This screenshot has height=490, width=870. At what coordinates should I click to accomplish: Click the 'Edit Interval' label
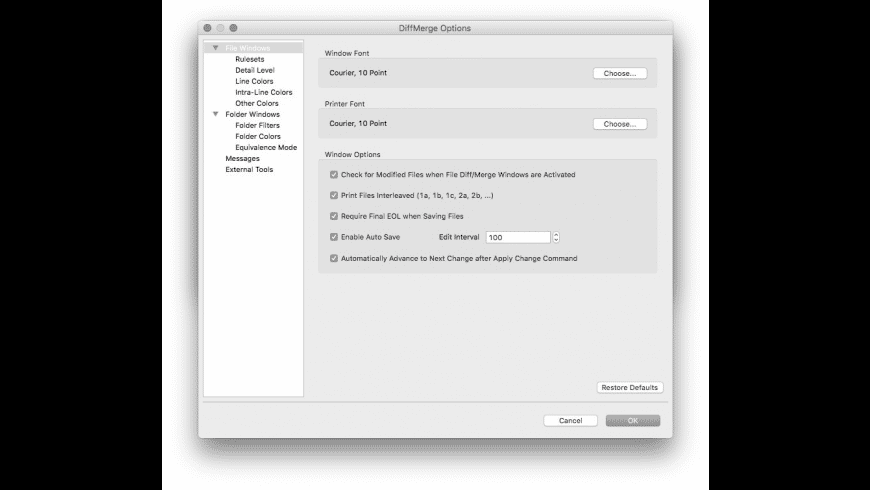(x=459, y=237)
